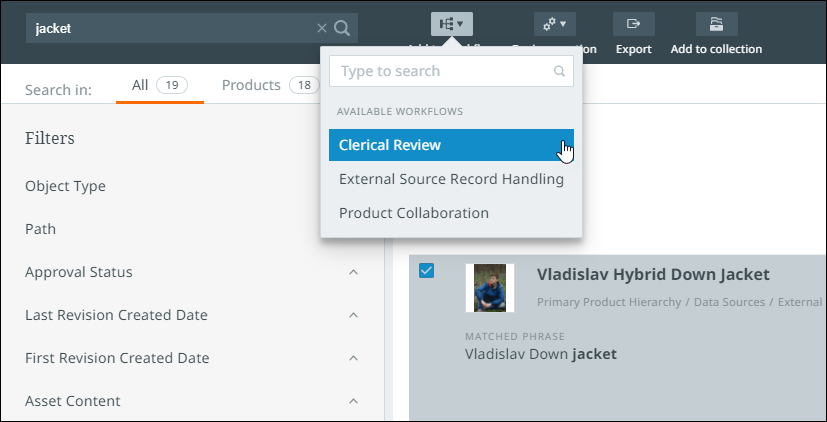This screenshot has height=422, width=827.
Task: Click the jacket product thumbnail image
Action: pos(490,288)
